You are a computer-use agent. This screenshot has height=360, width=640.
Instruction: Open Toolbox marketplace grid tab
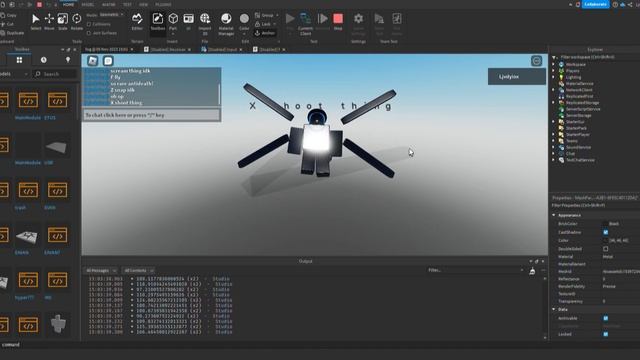tap(19, 60)
